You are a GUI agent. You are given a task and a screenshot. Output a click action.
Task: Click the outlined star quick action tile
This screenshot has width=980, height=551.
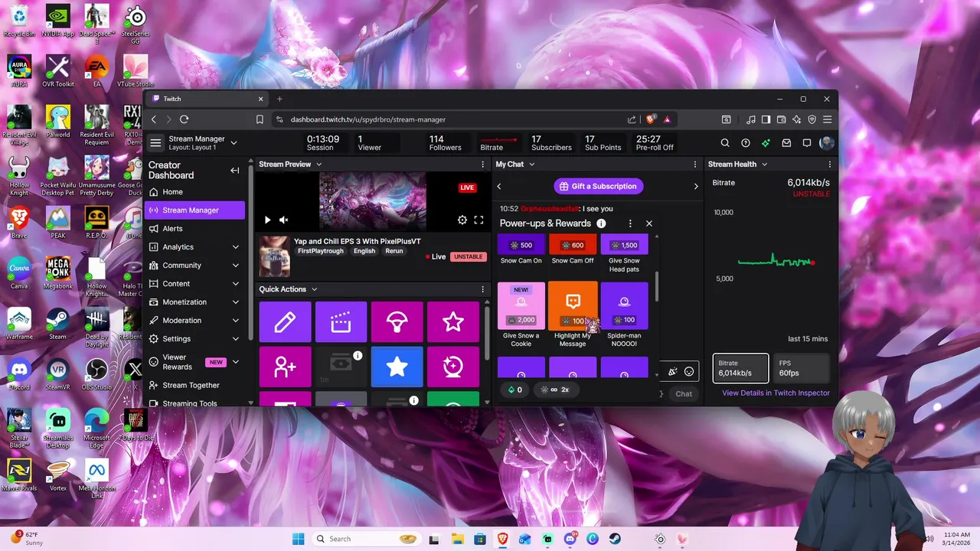click(452, 322)
